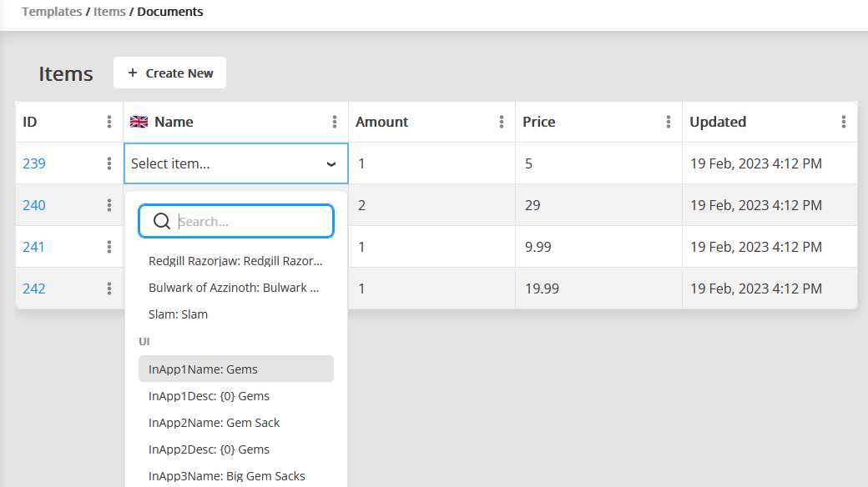
Task: Open item ID 239 link
Action: (34, 163)
